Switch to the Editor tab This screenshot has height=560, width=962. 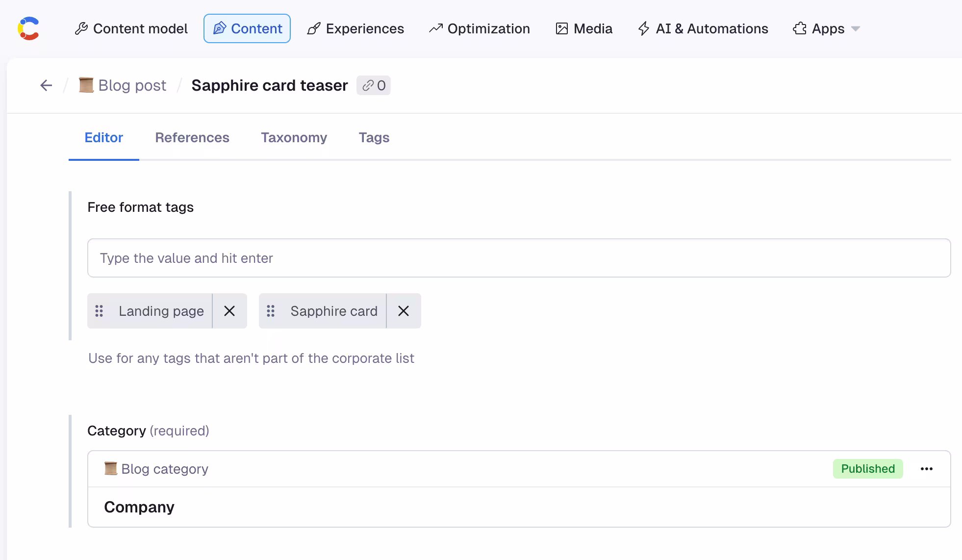point(104,138)
